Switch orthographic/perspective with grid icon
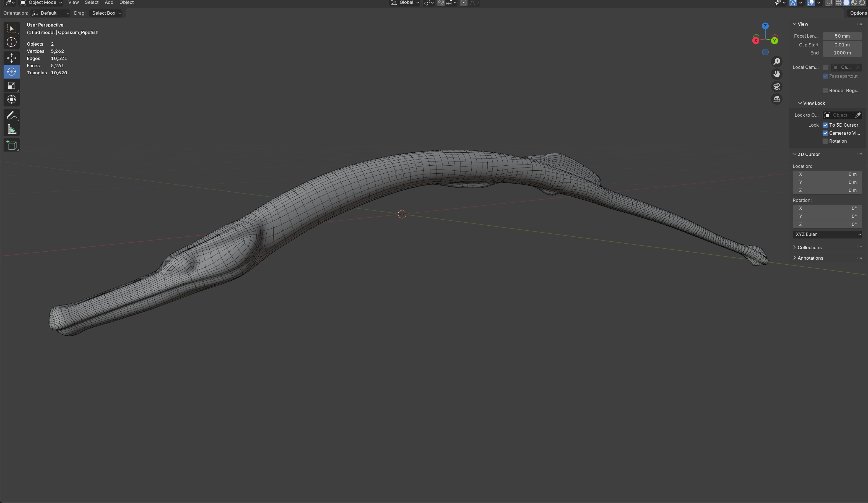This screenshot has width=868, height=503. tap(777, 99)
